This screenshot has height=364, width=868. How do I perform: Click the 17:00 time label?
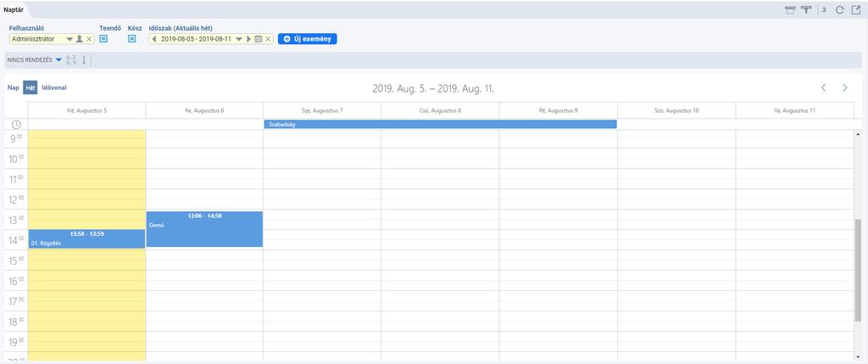point(16,303)
